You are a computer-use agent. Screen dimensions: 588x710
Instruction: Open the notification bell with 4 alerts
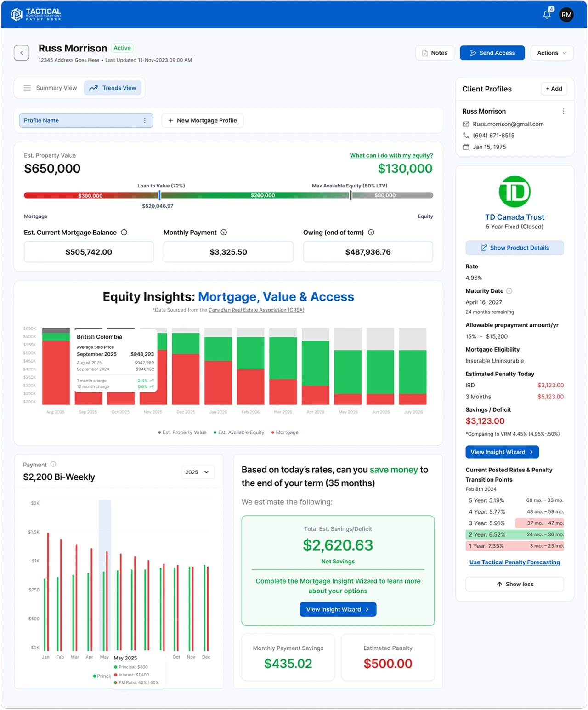coord(547,14)
